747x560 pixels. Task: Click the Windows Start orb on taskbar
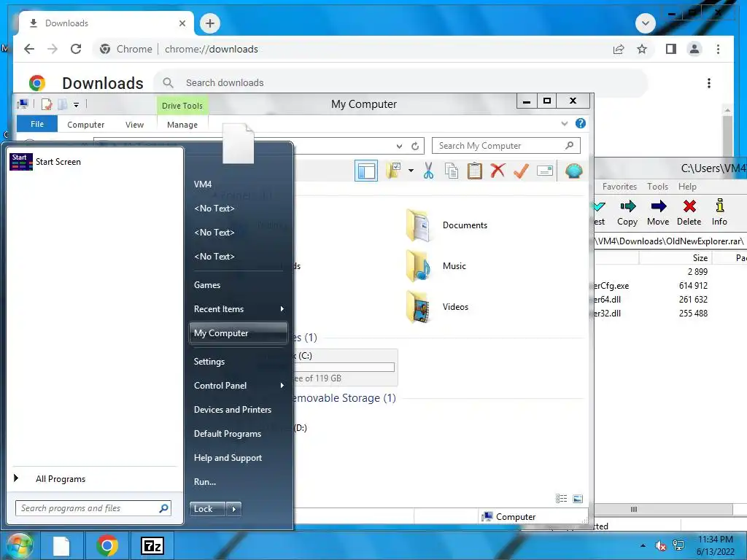coord(20,545)
